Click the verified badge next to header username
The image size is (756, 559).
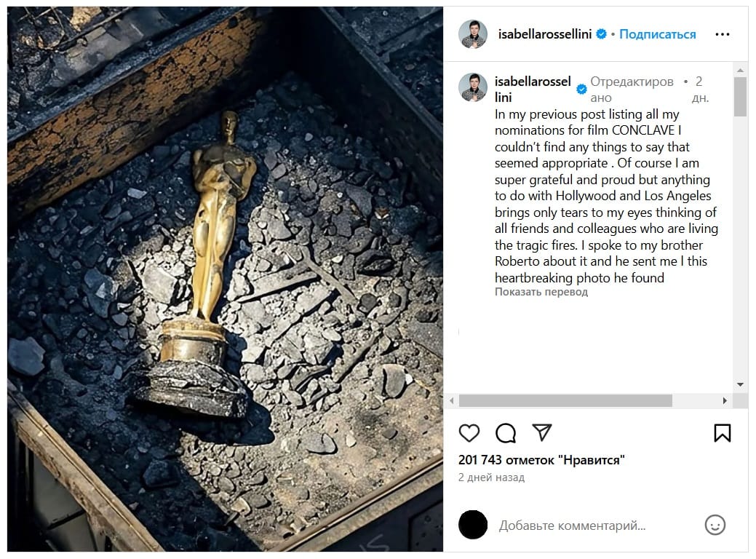click(601, 33)
